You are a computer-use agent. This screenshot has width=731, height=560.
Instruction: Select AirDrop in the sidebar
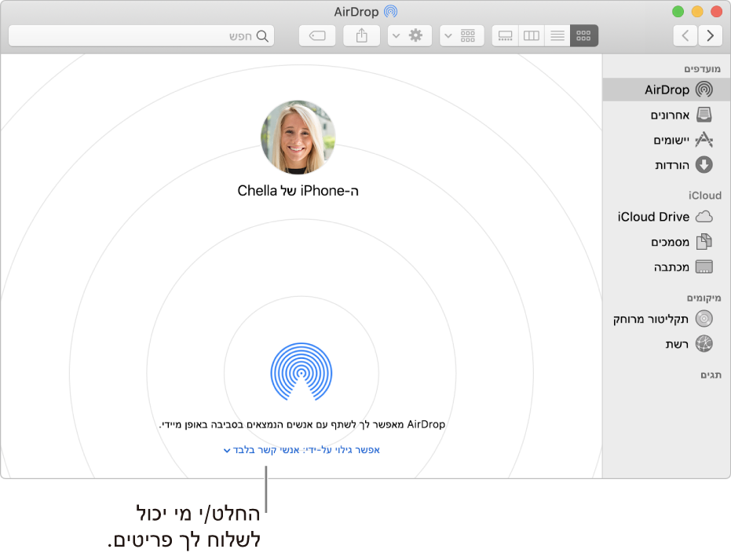pyautogui.click(x=667, y=90)
